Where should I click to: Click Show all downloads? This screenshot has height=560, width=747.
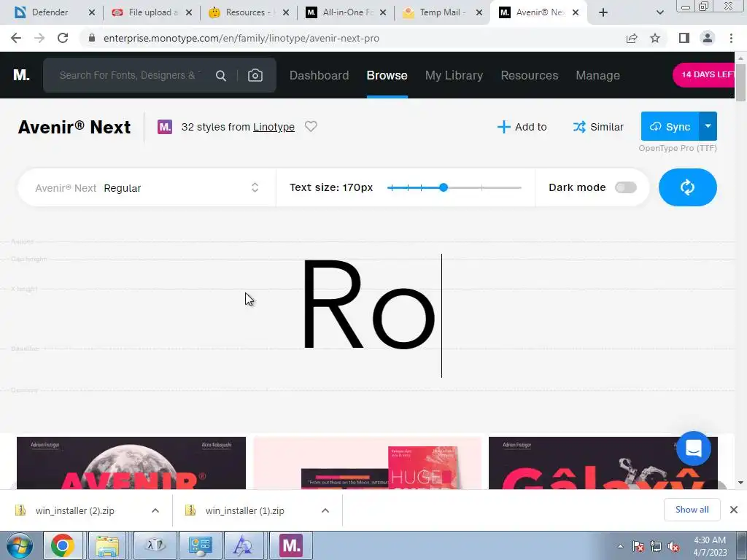click(692, 510)
